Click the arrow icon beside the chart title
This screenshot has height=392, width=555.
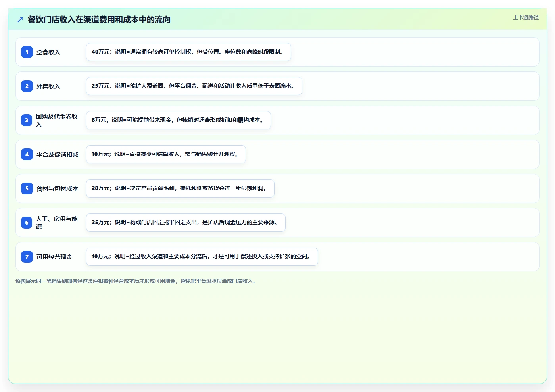click(20, 19)
